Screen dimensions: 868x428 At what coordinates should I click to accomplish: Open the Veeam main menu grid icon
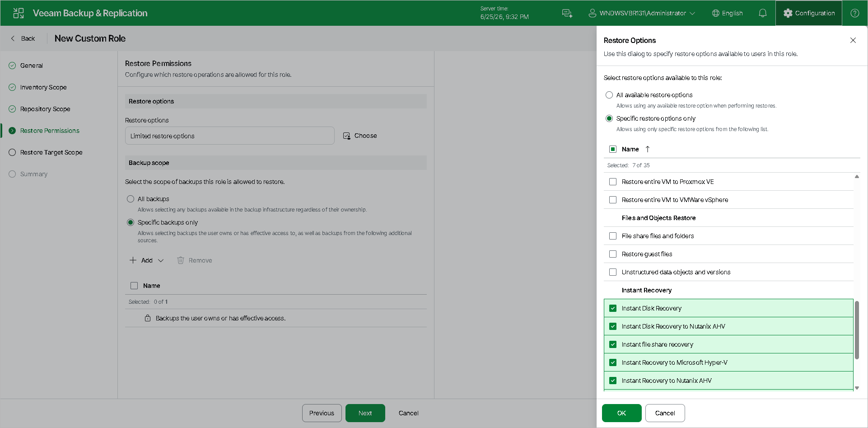(19, 13)
